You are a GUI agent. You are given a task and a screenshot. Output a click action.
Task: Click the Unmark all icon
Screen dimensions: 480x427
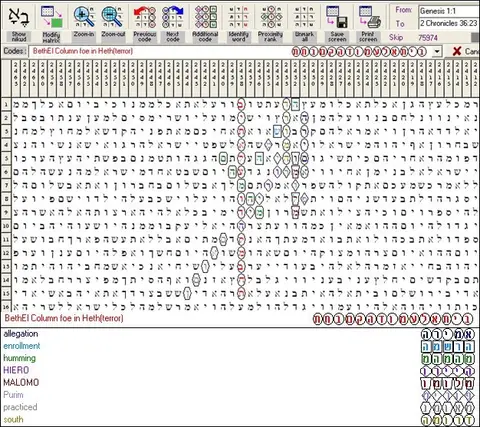coord(304,17)
